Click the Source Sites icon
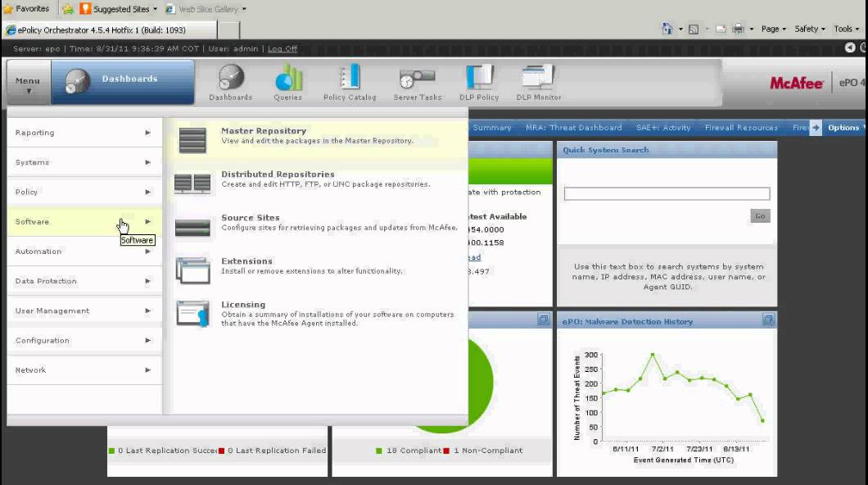The width and height of the screenshot is (868, 485). [192, 227]
